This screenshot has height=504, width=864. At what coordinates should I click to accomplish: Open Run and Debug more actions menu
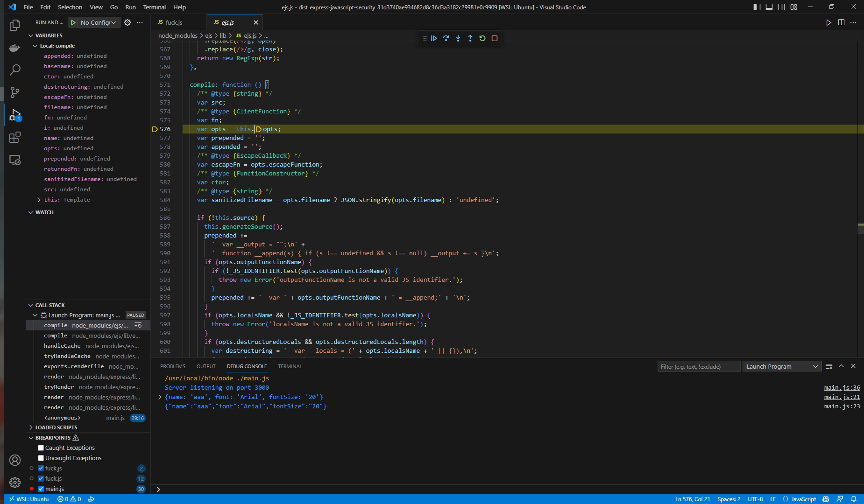(x=140, y=22)
